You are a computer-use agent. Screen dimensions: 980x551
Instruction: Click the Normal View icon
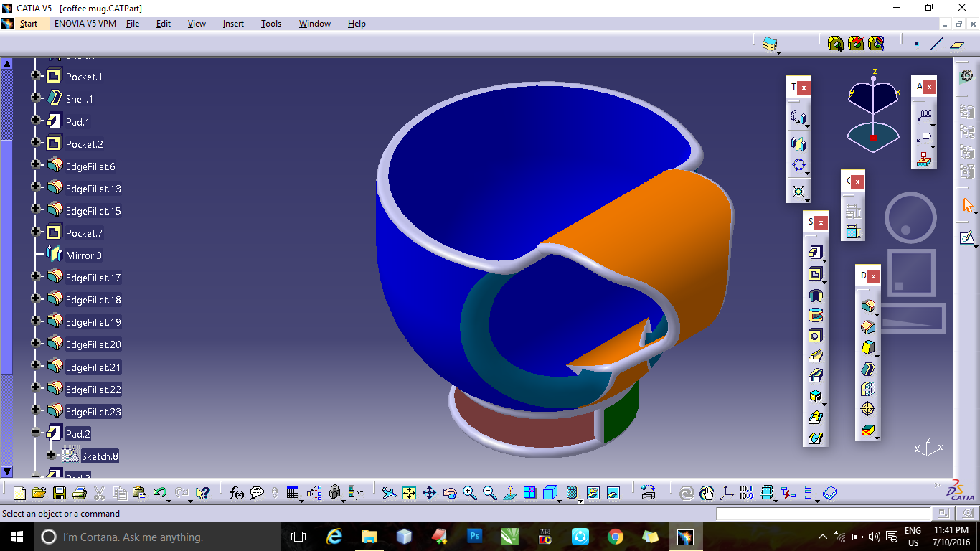[510, 493]
